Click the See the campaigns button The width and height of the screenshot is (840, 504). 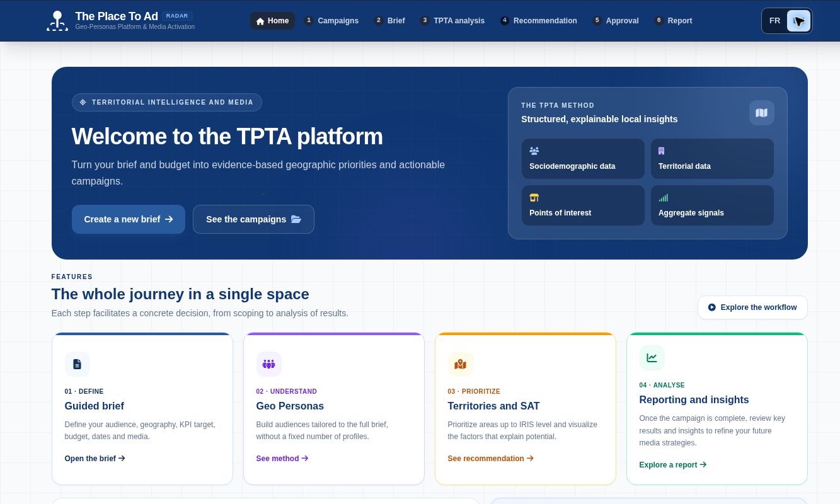pyautogui.click(x=253, y=219)
